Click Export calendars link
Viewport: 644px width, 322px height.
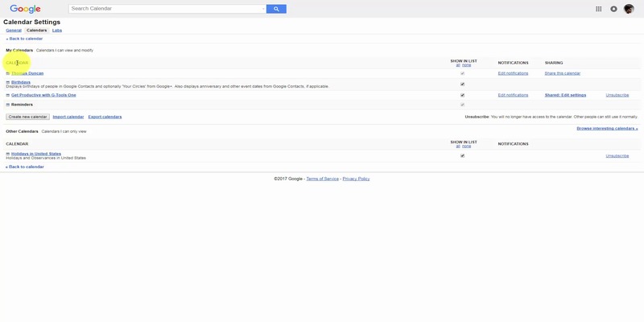tap(105, 117)
